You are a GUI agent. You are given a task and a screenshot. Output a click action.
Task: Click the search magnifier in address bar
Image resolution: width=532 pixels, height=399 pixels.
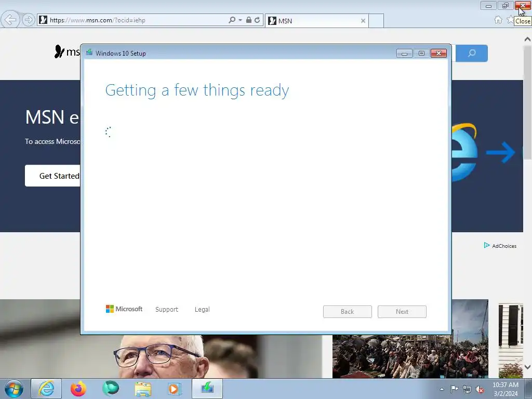232,20
